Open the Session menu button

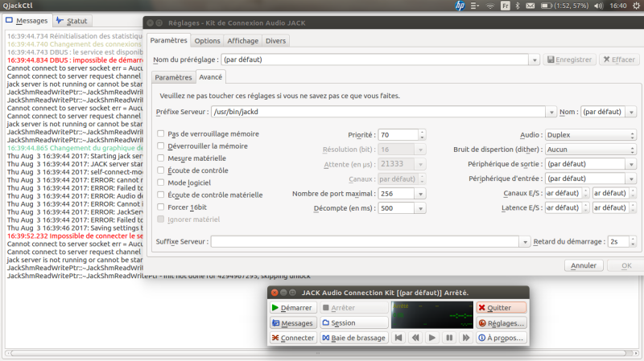[354, 323]
